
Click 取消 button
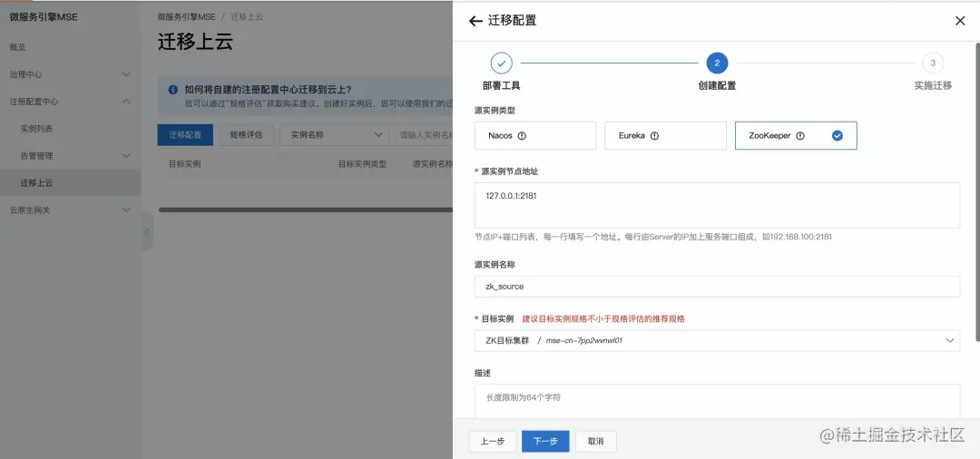click(596, 441)
